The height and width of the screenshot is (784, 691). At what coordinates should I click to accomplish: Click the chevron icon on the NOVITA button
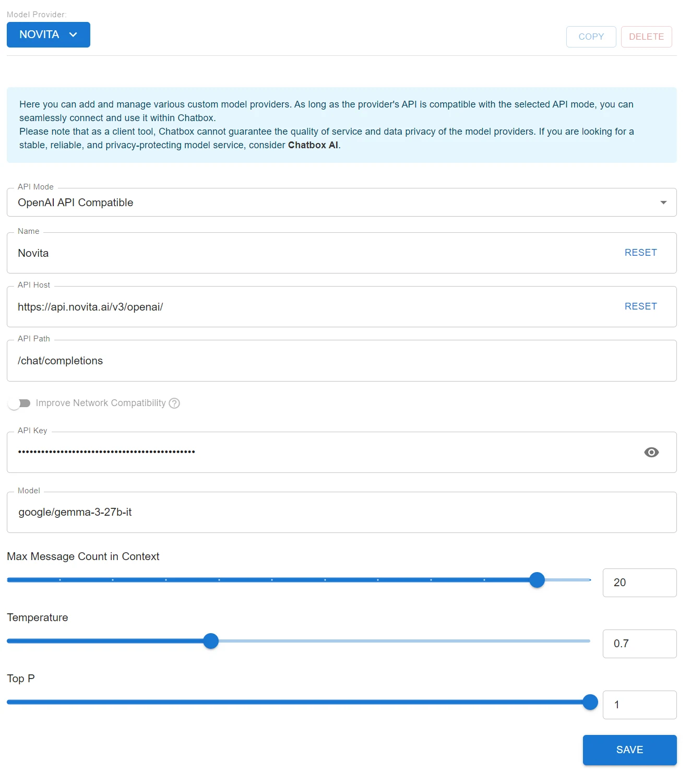pyautogui.click(x=73, y=34)
